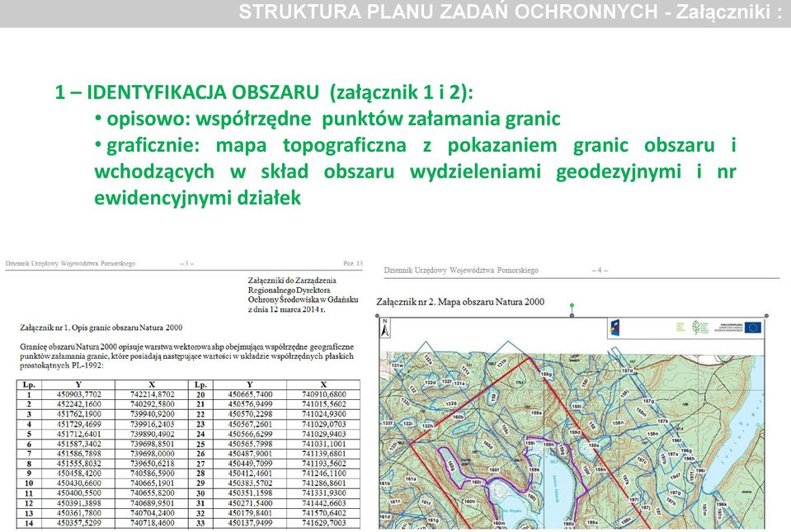Click the map parcel label '131w'
Screen dimensions: 791x532
click(398, 365)
